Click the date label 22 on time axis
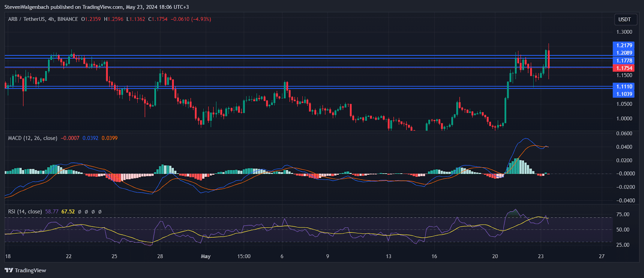 point(68,256)
